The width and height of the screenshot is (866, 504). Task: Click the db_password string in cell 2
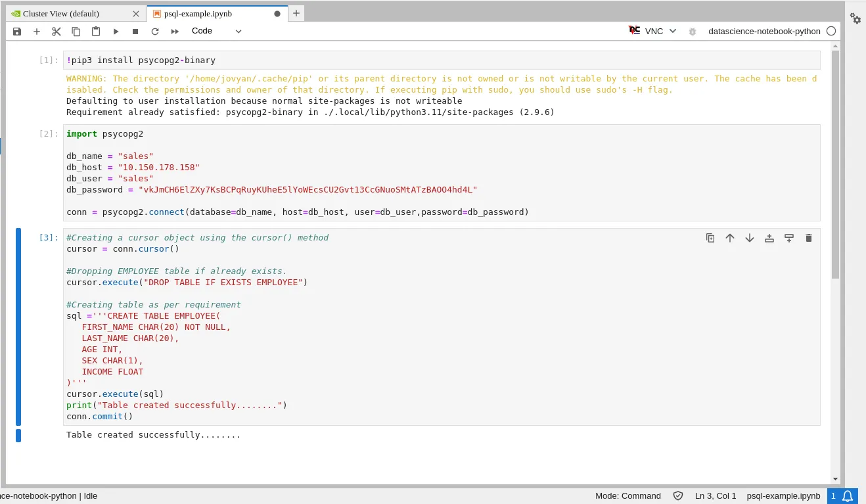tap(308, 190)
